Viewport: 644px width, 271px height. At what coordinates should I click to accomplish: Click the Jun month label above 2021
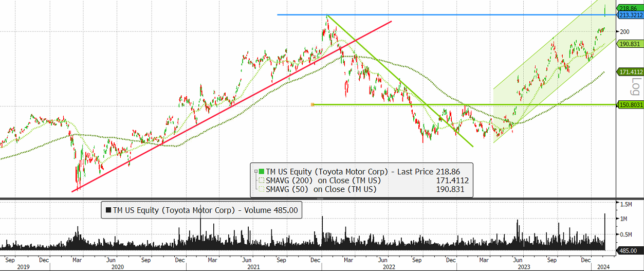click(x=247, y=260)
